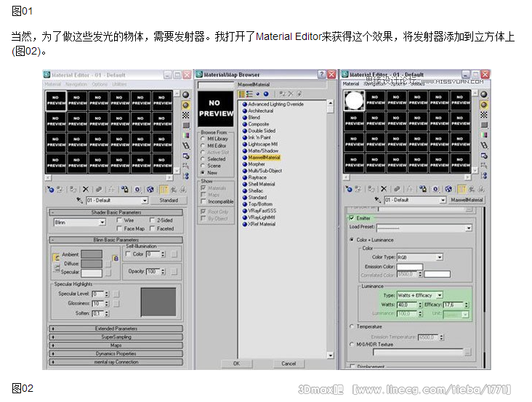This screenshot has height=402, width=532.
Task: Click the Diffuse color swatch
Action: click(x=92, y=264)
